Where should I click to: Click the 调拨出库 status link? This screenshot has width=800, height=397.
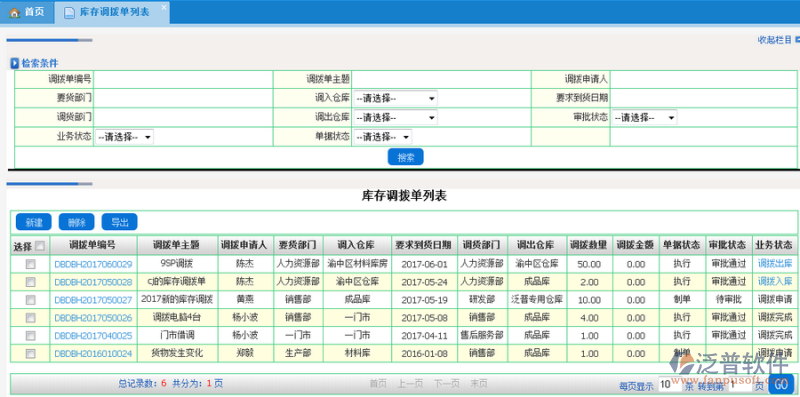pos(775,264)
